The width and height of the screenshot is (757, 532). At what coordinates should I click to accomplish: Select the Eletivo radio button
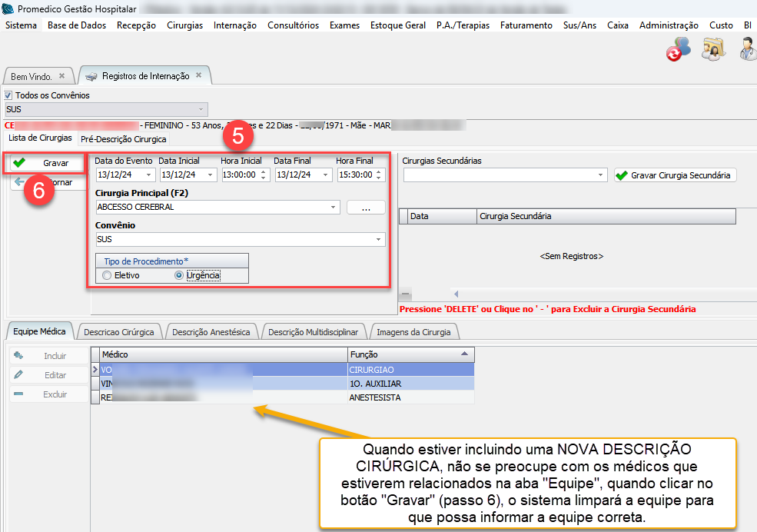pyautogui.click(x=108, y=275)
